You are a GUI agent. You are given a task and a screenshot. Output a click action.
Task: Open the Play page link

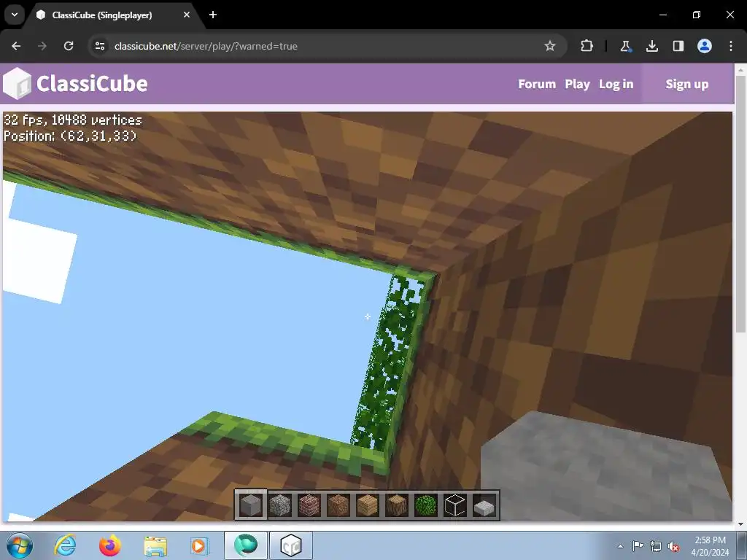pyautogui.click(x=578, y=84)
